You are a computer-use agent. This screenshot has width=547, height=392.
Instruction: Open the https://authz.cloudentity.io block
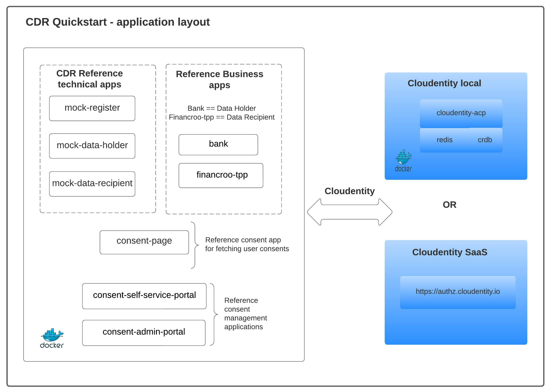click(x=458, y=293)
